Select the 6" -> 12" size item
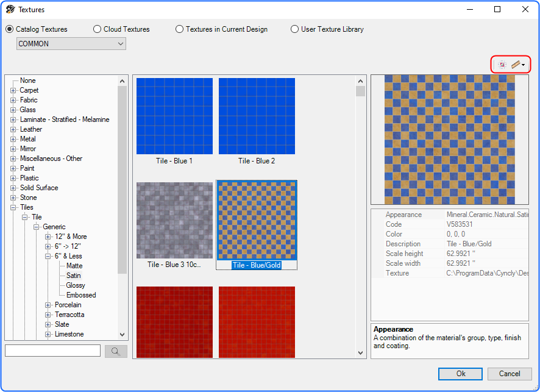This screenshot has height=392, width=540. (x=68, y=246)
